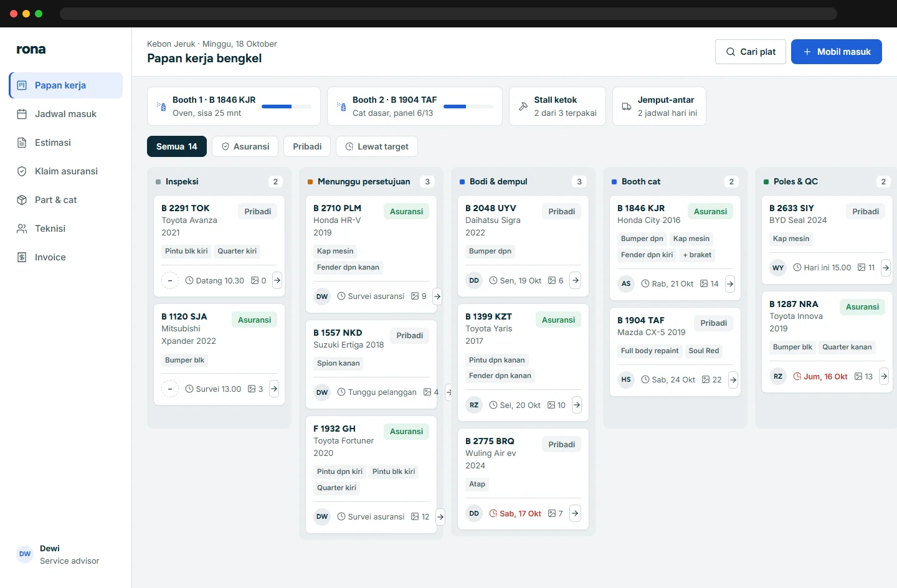Click the overdue Jum, 16 Okt date
Screen dimensions: 897x588
[820, 377]
